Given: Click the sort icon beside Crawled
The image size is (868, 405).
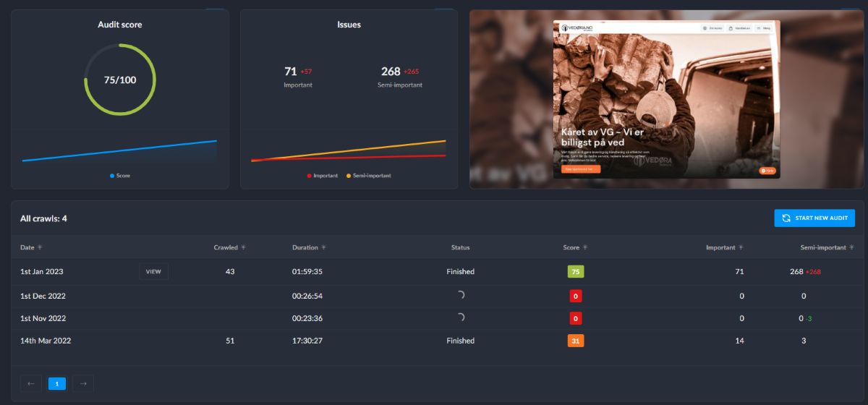Looking at the screenshot, I should pos(244,247).
